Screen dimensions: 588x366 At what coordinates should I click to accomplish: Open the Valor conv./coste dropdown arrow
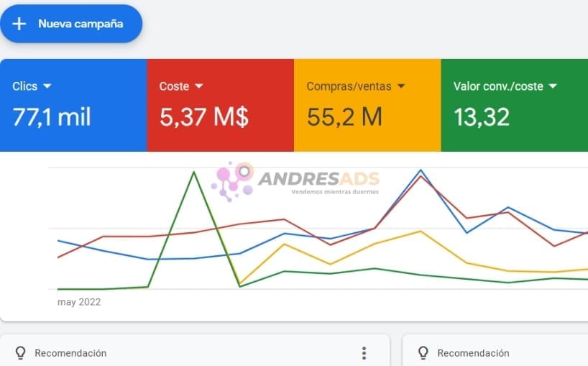552,86
